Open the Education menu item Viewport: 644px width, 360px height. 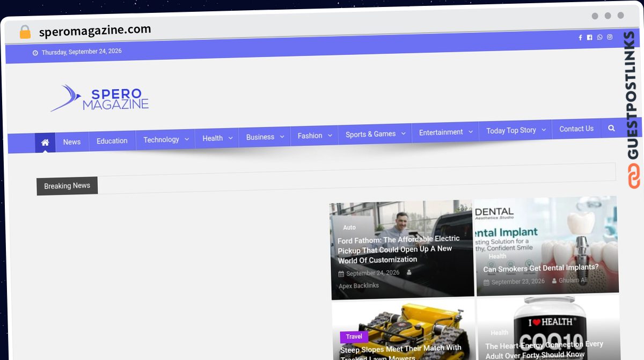(x=112, y=141)
